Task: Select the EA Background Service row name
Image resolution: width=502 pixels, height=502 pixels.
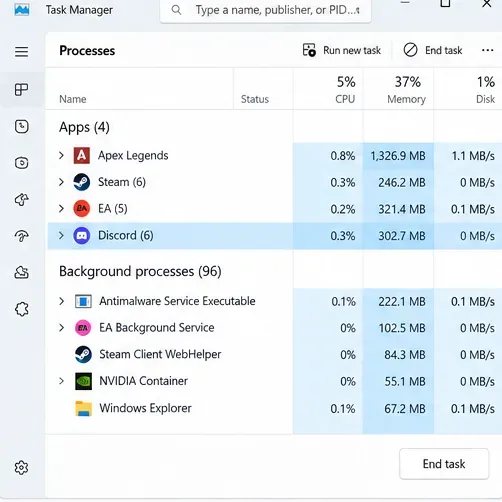Action: pyautogui.click(x=157, y=328)
